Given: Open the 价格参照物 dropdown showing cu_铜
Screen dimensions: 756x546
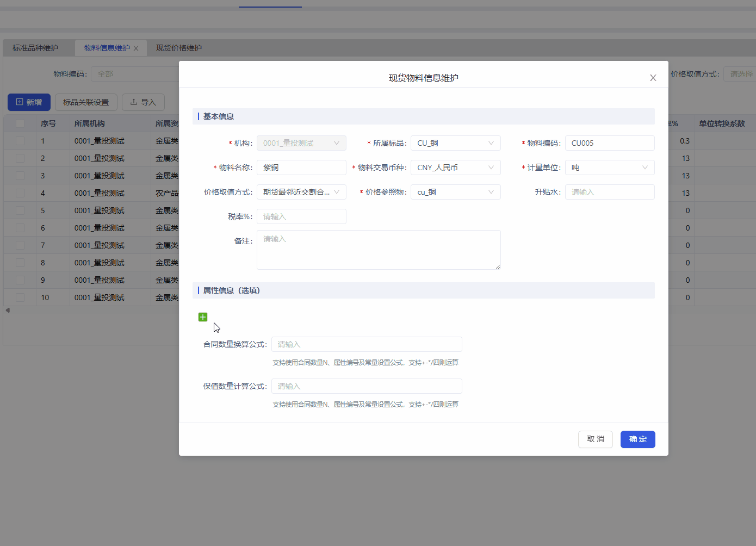Looking at the screenshot, I should pyautogui.click(x=455, y=192).
